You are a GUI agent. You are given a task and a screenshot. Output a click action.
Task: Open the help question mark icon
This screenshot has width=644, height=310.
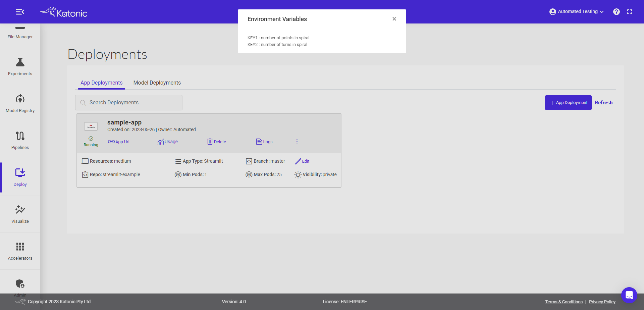pyautogui.click(x=616, y=12)
